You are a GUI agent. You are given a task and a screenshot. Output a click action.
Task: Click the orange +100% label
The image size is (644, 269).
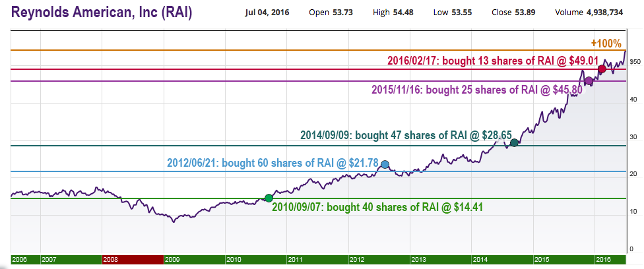pyautogui.click(x=606, y=43)
